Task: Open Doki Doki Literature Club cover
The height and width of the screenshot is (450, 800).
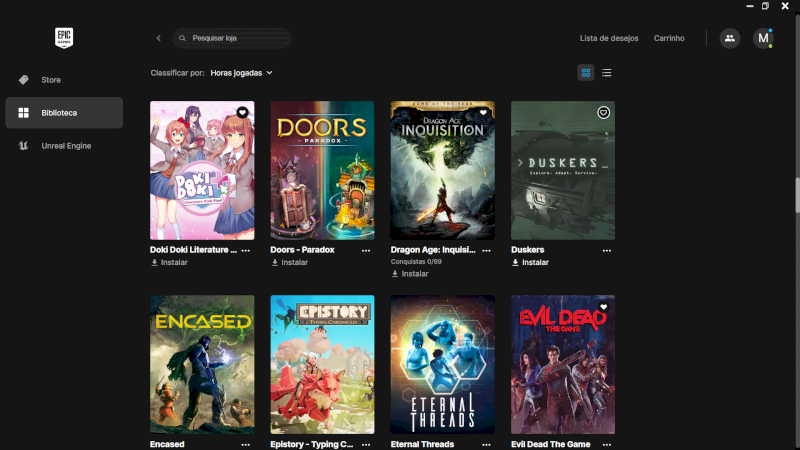Action: 202,170
